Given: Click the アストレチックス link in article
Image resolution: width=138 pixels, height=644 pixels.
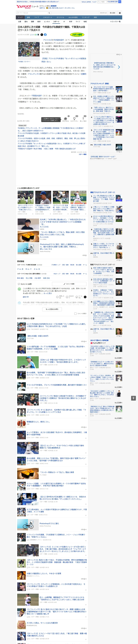Looking at the screenshot, I should (x=34, y=74).
